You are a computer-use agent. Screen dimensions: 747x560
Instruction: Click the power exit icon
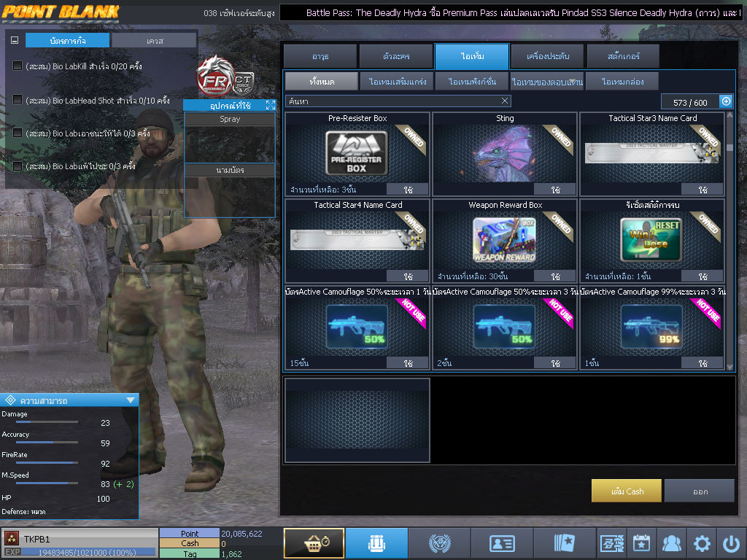(x=731, y=542)
